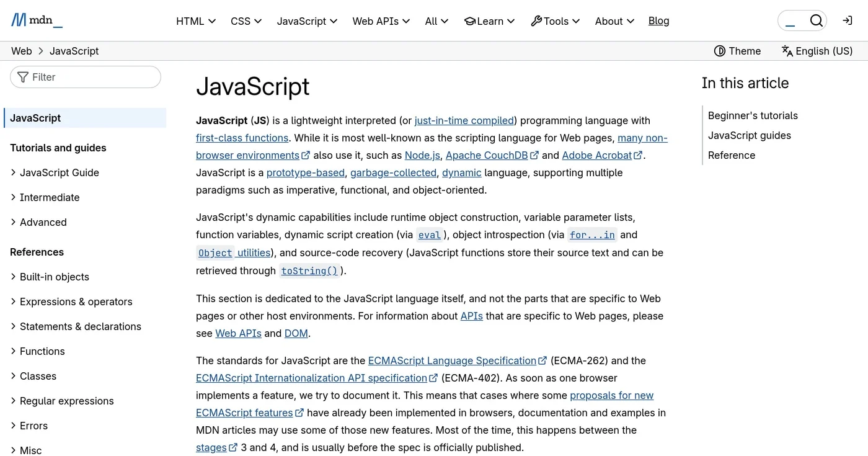
Task: Click into the sidebar Filter field
Action: click(x=86, y=77)
